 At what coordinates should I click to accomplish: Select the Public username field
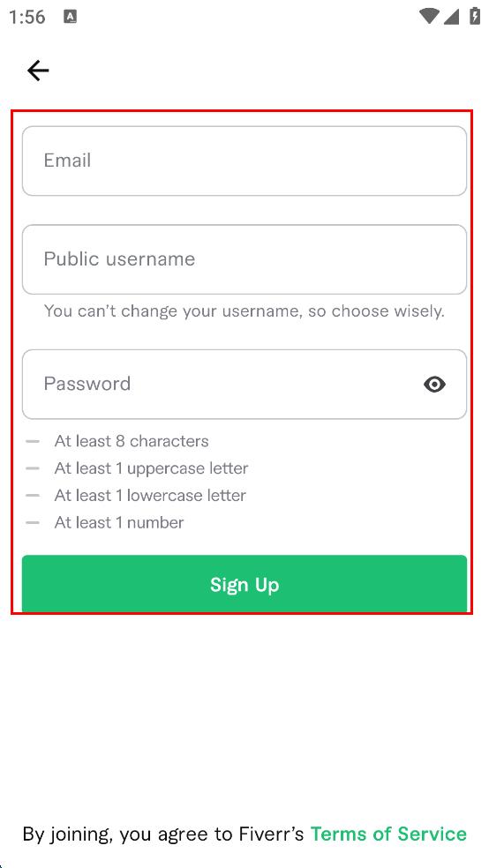click(244, 259)
